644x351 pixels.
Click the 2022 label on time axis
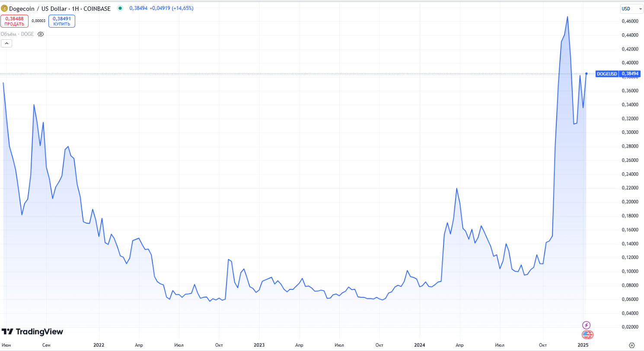click(99, 345)
